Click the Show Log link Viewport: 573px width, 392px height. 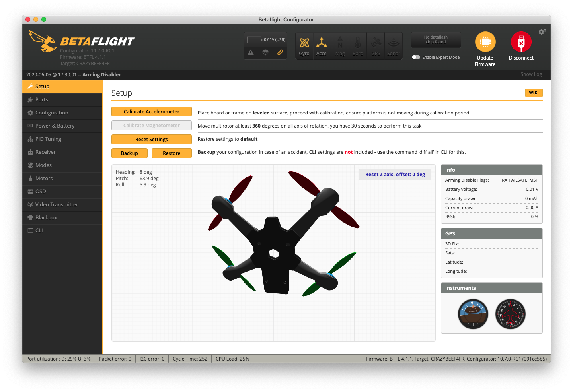[x=531, y=74]
